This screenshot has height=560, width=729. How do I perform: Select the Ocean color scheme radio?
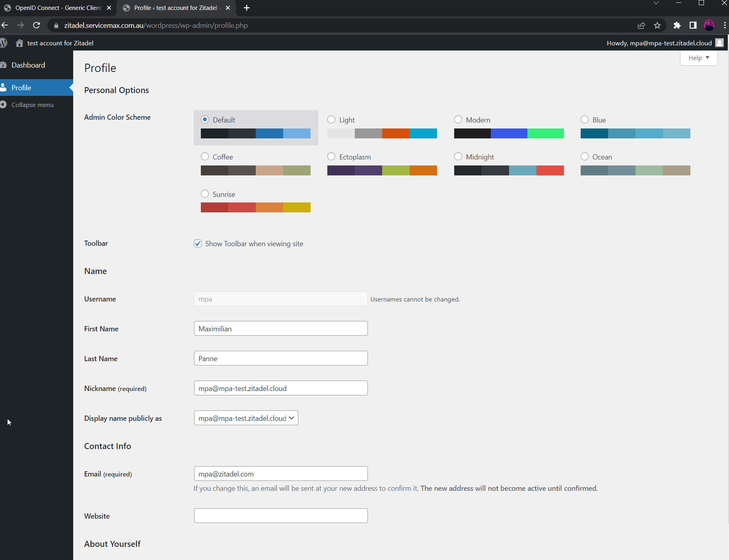point(585,156)
